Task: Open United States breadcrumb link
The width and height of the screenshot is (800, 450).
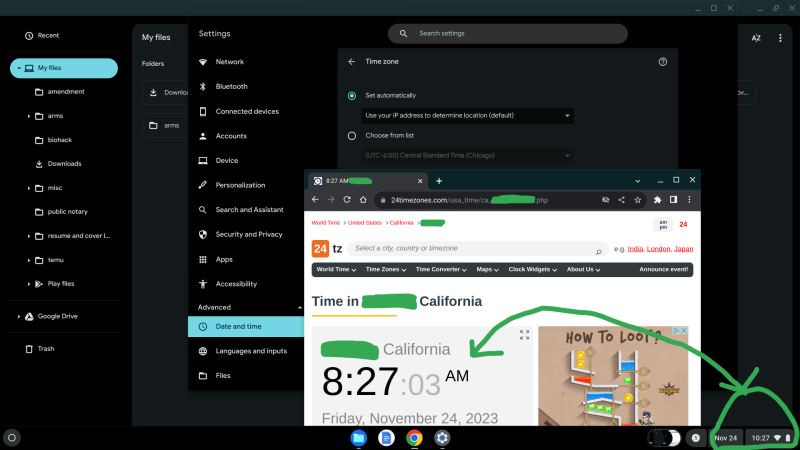Action: pos(364,223)
